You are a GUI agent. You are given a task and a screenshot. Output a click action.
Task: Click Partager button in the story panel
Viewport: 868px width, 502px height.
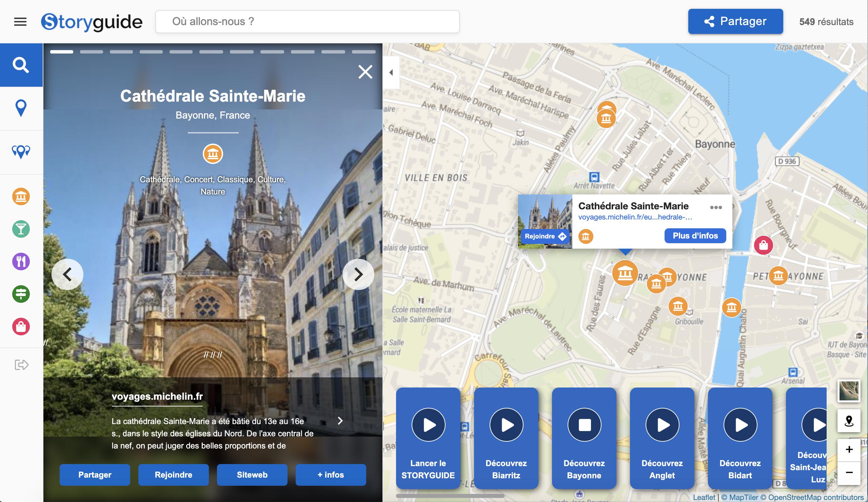(95, 475)
